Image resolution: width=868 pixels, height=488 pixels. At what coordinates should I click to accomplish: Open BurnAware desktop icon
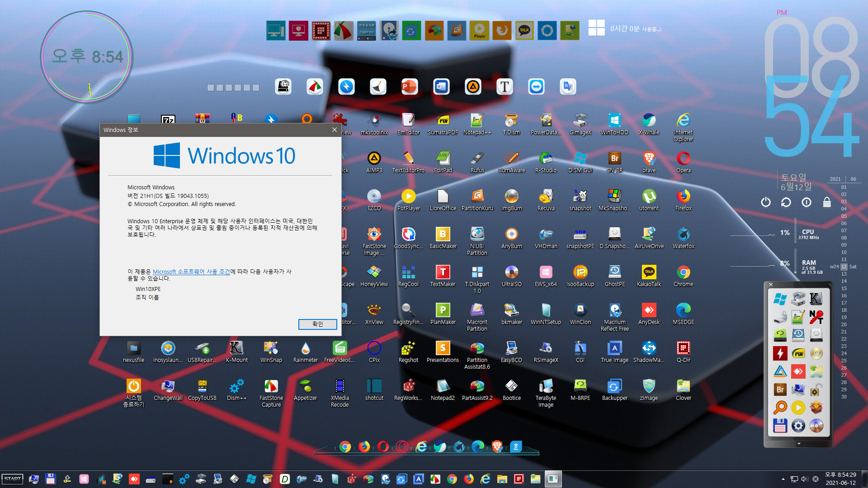[511, 162]
